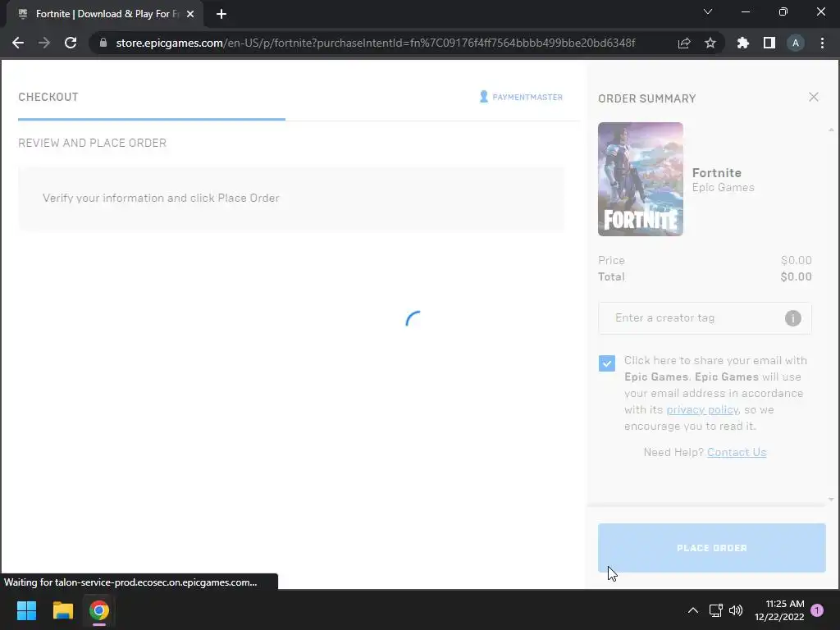Click the Verify your information message
This screenshot has width=840, height=630.
click(x=161, y=199)
